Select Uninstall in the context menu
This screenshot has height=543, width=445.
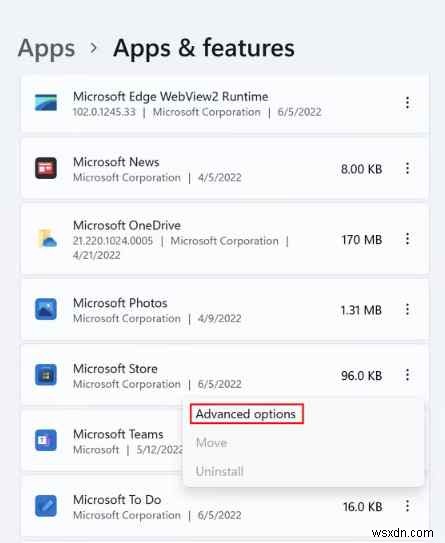(220, 471)
